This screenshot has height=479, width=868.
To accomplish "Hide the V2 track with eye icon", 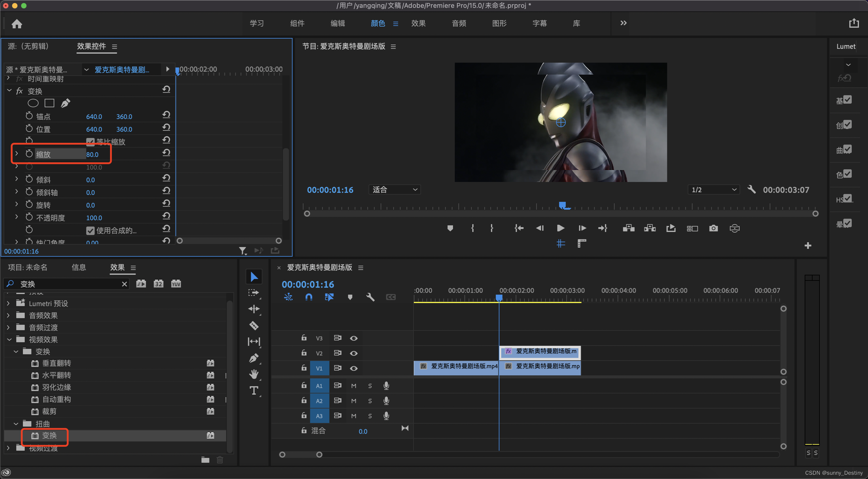I will click(354, 353).
